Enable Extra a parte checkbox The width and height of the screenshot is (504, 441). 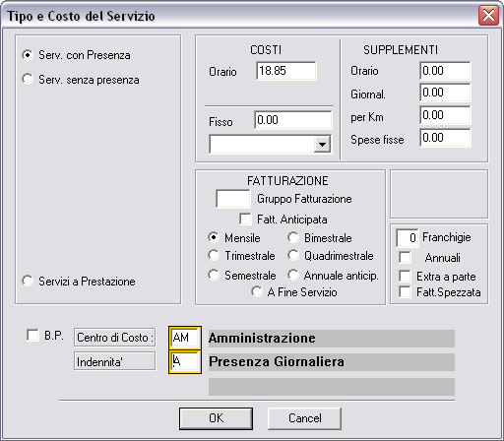(x=405, y=277)
